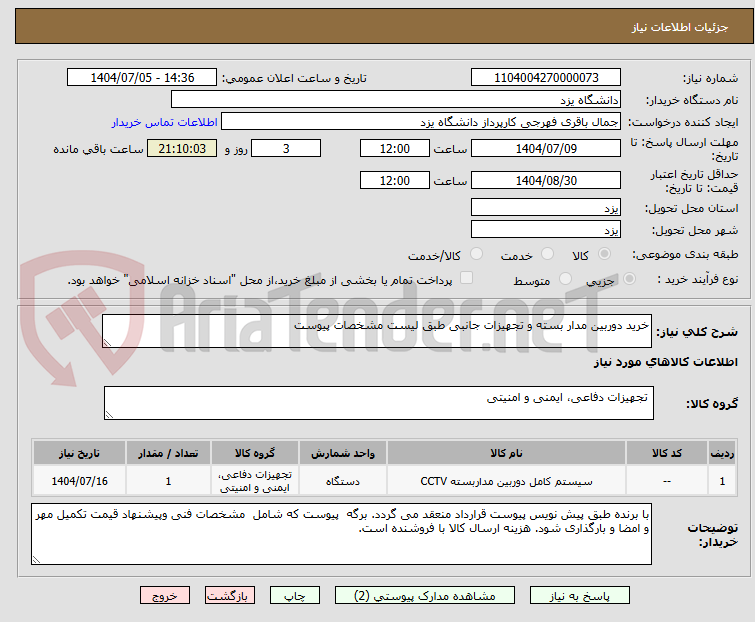Select the کالا/خدمت radio button
The width and height of the screenshot is (755, 622).
pos(476,254)
